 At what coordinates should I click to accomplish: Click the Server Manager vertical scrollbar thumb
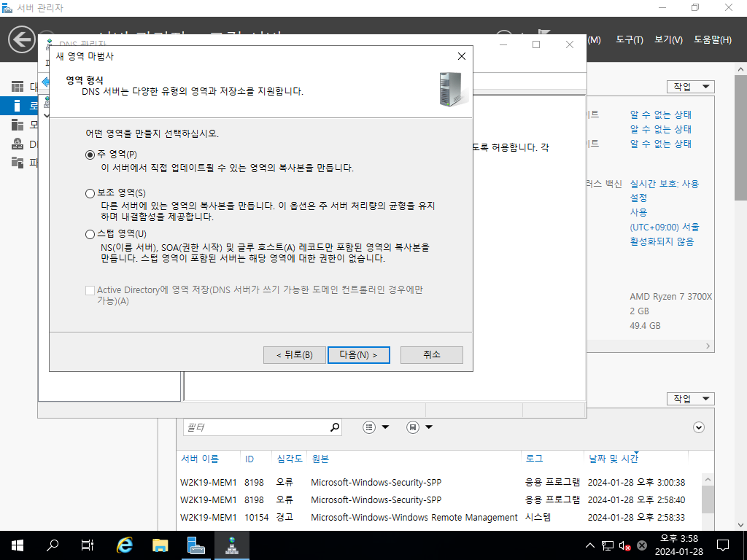pos(740,138)
